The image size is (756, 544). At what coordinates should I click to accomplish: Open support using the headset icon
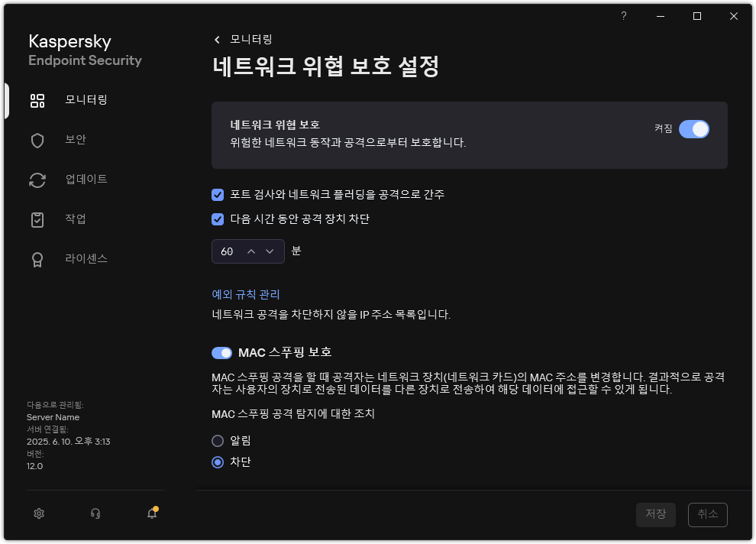95,513
